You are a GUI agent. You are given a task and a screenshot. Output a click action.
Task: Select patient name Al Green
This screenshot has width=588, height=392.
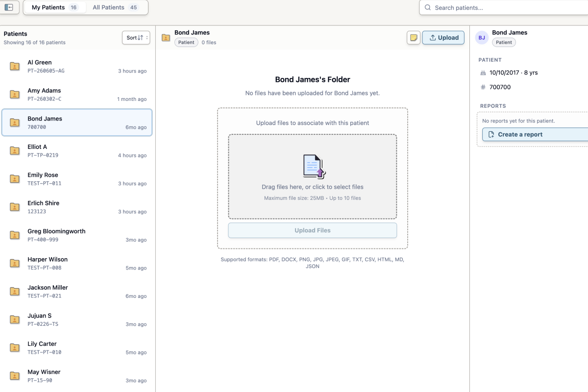[40, 62]
